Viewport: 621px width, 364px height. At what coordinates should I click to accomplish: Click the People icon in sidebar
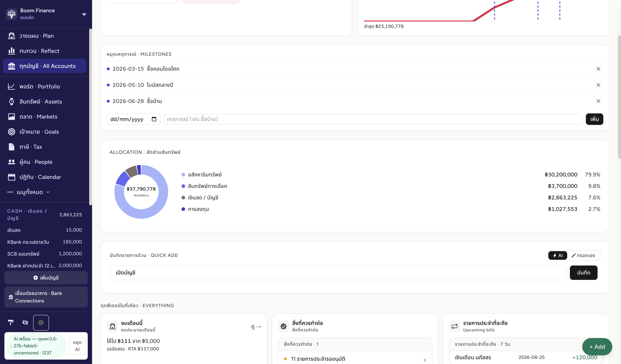coord(11,162)
